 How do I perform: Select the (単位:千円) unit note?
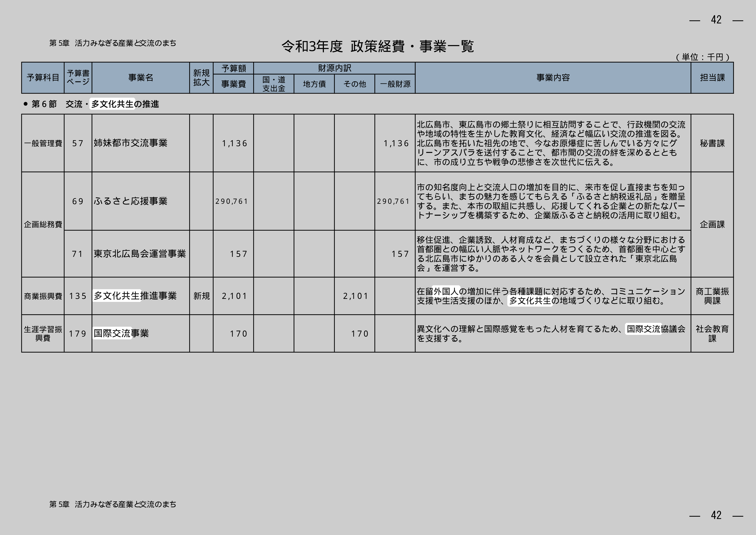(x=702, y=57)
